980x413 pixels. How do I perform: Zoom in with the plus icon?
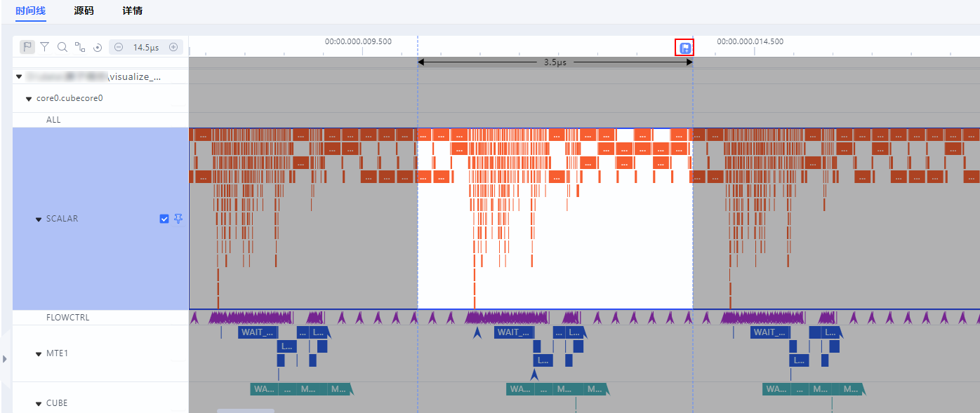(173, 47)
